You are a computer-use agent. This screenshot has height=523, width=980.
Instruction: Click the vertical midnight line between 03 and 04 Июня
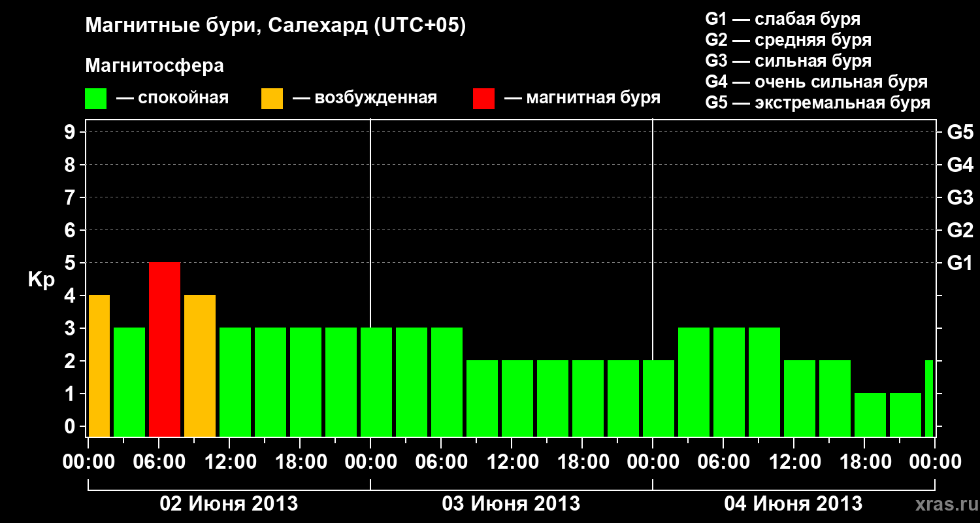coord(653,239)
